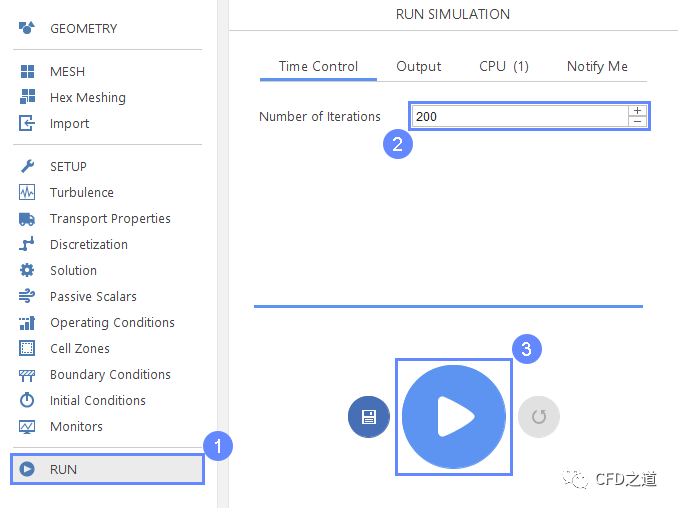Viewport: 678px width, 508px height.
Task: Click the Geometry shapes icon
Action: click(x=27, y=28)
